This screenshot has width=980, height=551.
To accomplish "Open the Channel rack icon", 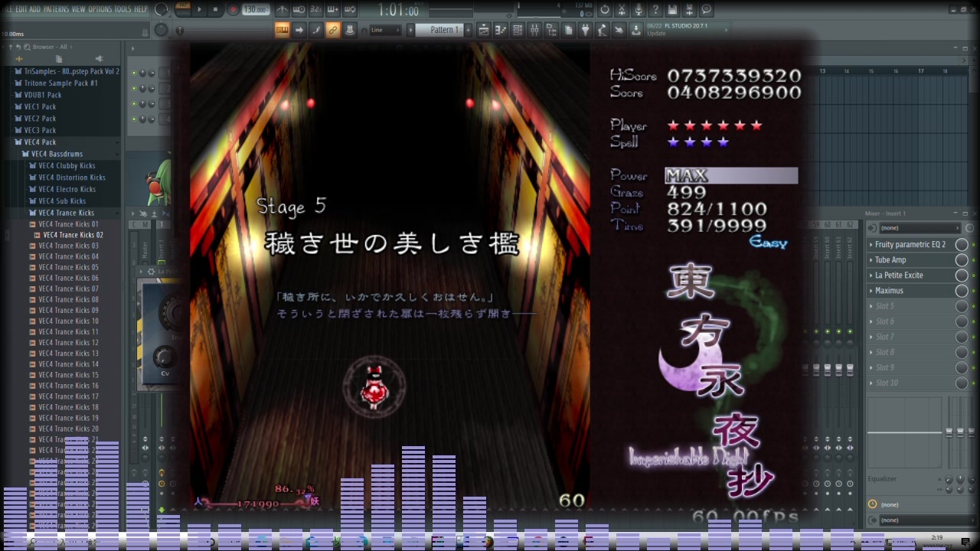I will (517, 30).
